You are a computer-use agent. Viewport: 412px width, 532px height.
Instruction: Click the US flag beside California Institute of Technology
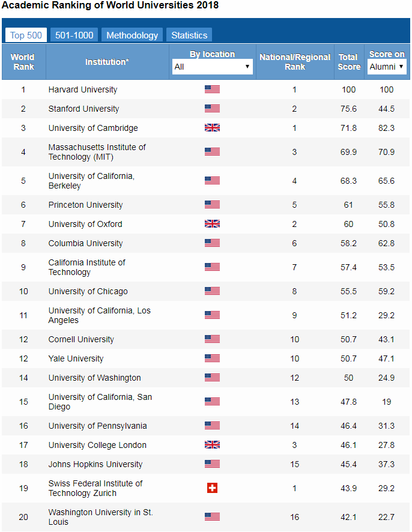coord(212,267)
